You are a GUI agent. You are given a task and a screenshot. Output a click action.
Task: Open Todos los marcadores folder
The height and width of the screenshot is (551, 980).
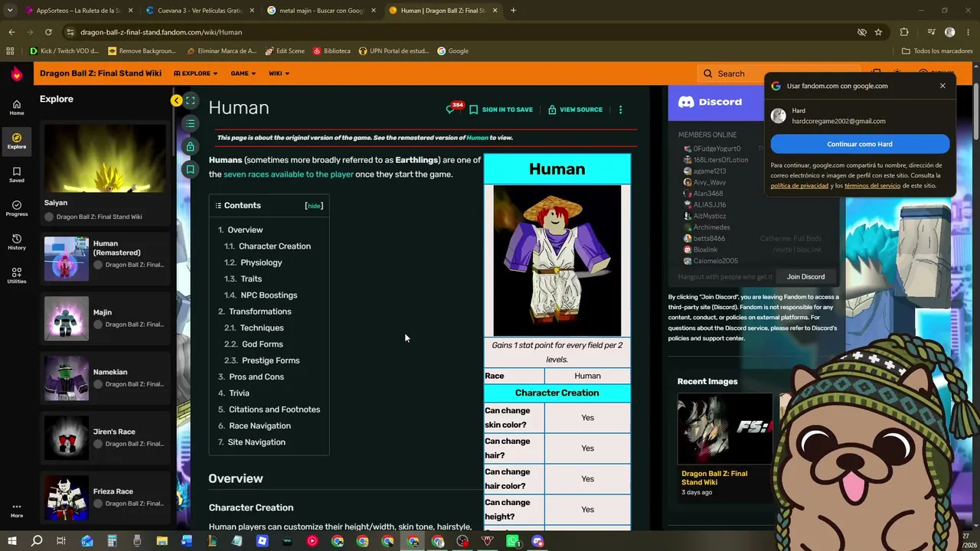937,51
